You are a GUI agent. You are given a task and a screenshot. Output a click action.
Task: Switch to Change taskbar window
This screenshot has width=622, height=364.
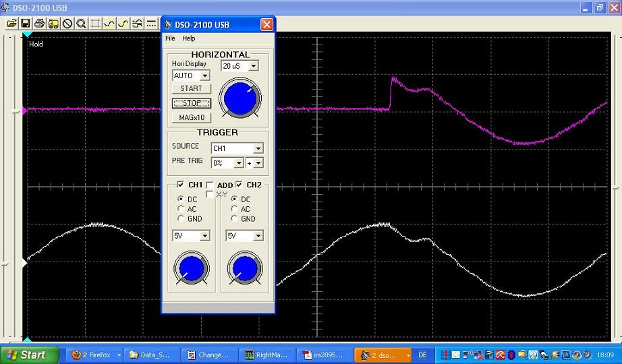[210, 355]
